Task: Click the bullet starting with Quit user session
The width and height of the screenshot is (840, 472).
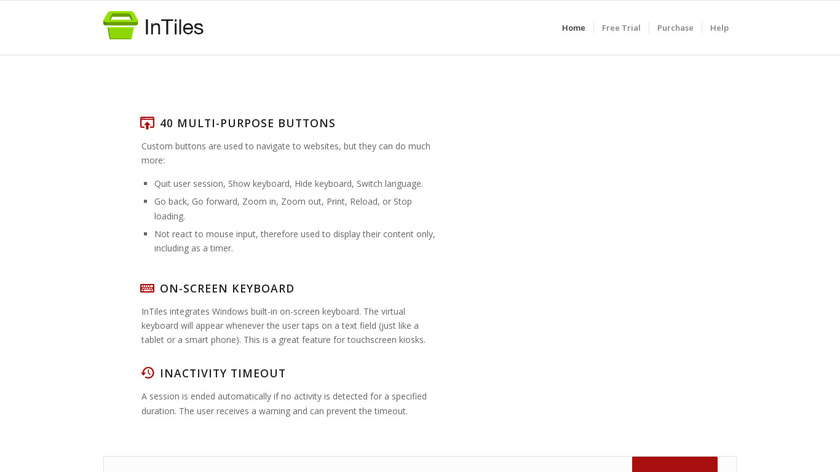Action: click(288, 184)
